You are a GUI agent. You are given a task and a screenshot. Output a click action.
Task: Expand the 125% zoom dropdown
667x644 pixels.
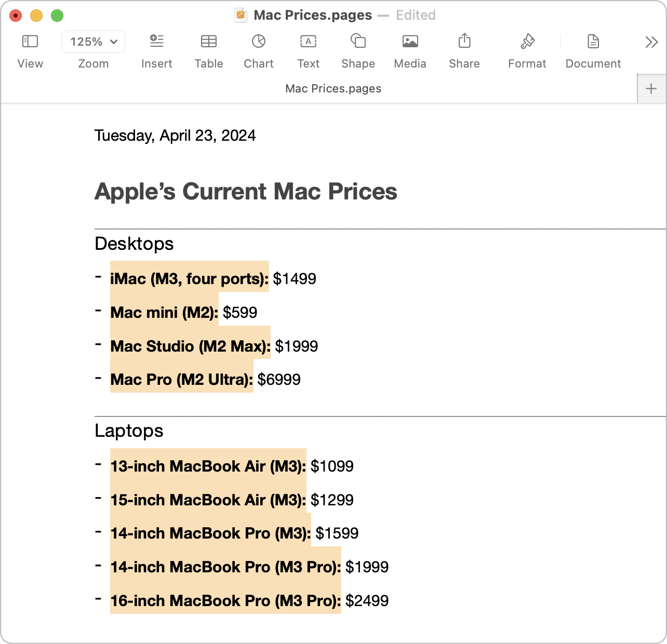[x=94, y=42]
